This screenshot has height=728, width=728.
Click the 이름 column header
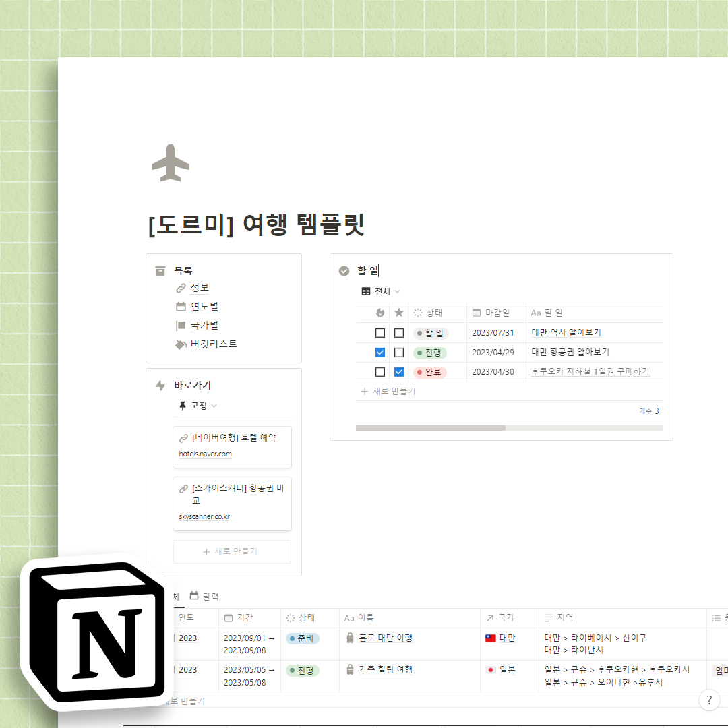point(410,618)
